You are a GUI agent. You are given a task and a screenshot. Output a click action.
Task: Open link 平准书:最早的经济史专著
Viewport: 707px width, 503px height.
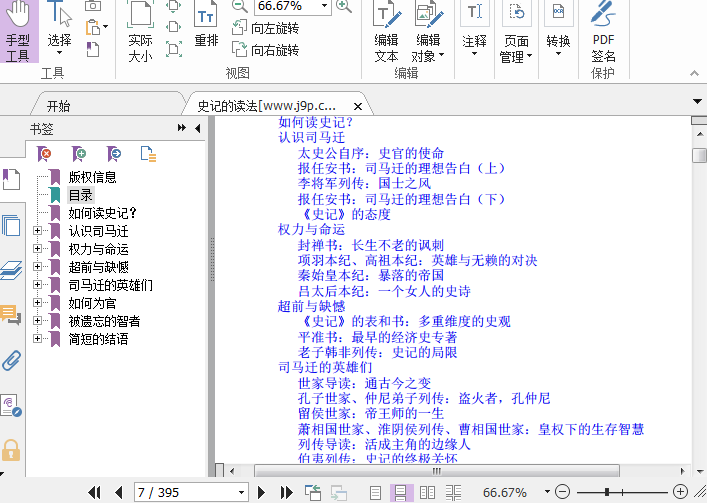point(378,337)
